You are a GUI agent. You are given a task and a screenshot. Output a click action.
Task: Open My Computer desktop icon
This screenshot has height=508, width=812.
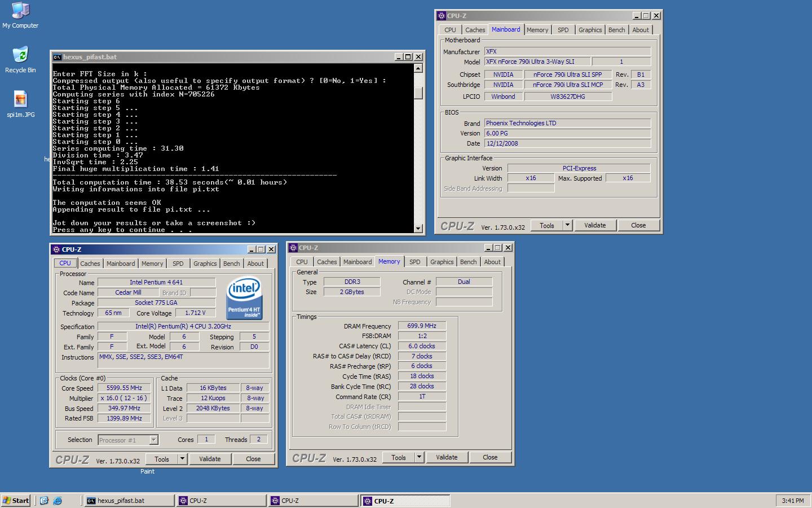pyautogui.click(x=20, y=15)
